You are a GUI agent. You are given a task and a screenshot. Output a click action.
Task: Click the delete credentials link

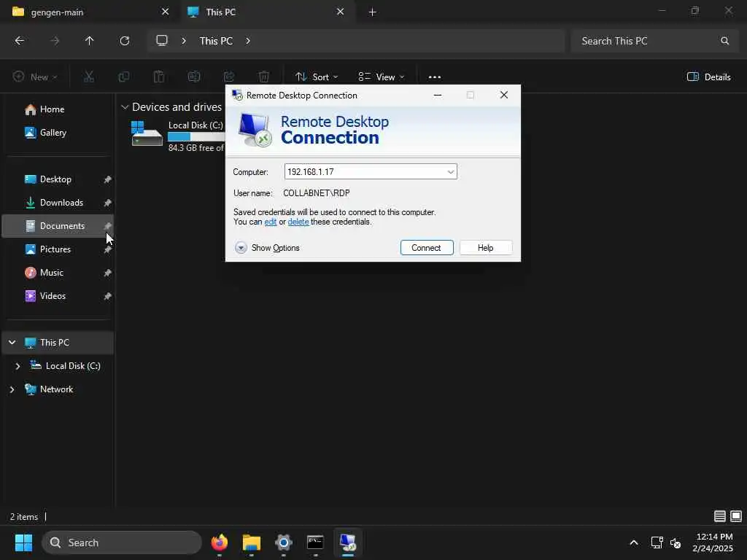pyautogui.click(x=298, y=222)
